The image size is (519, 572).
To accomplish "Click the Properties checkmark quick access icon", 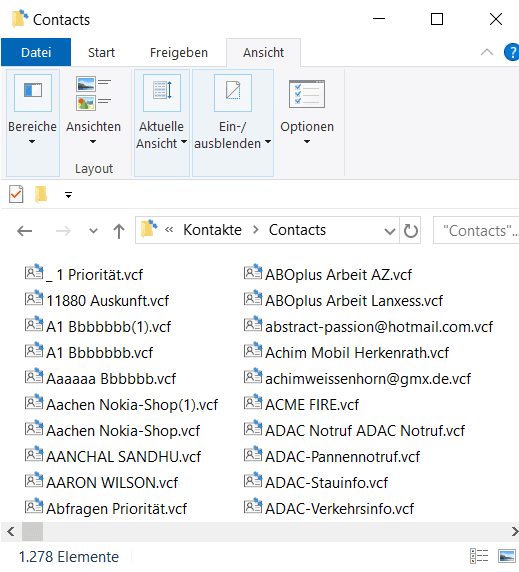I will 16,194.
